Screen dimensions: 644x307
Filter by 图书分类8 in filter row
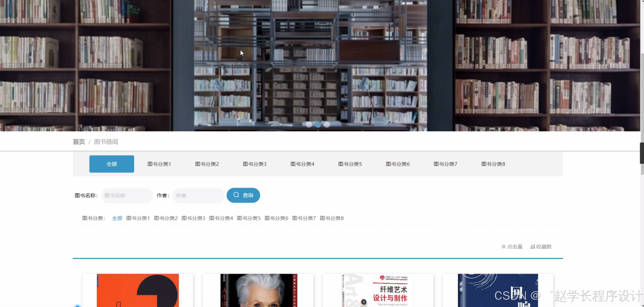pyautogui.click(x=332, y=218)
